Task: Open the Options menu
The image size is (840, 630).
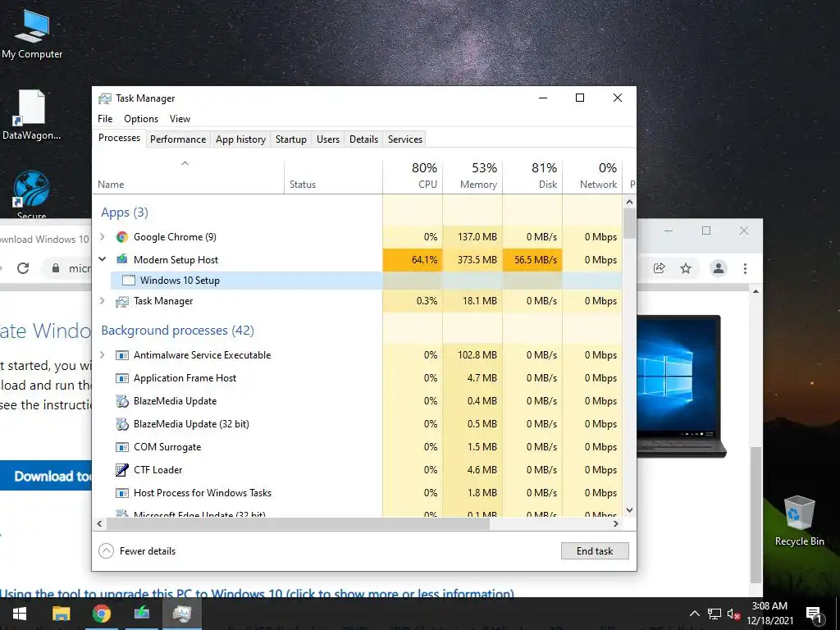Action: [141, 119]
